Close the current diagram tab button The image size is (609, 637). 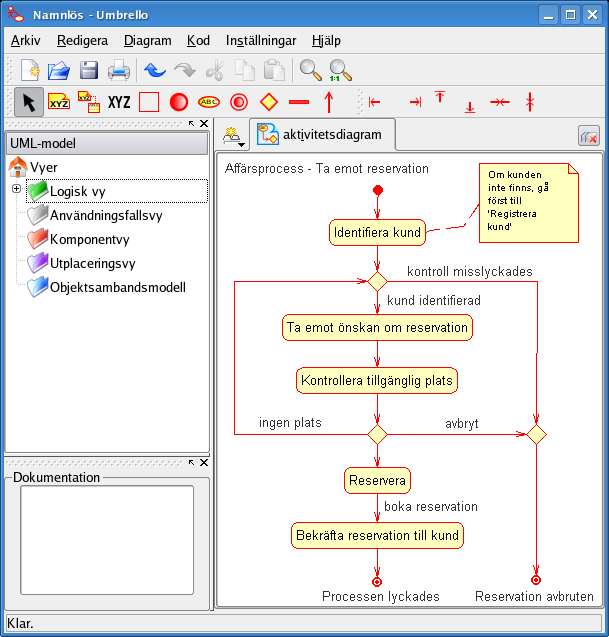[589, 136]
